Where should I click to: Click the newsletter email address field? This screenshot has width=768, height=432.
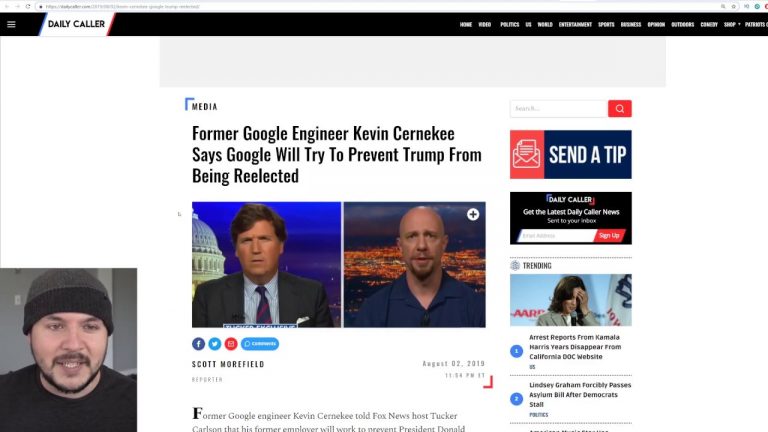tap(556, 236)
